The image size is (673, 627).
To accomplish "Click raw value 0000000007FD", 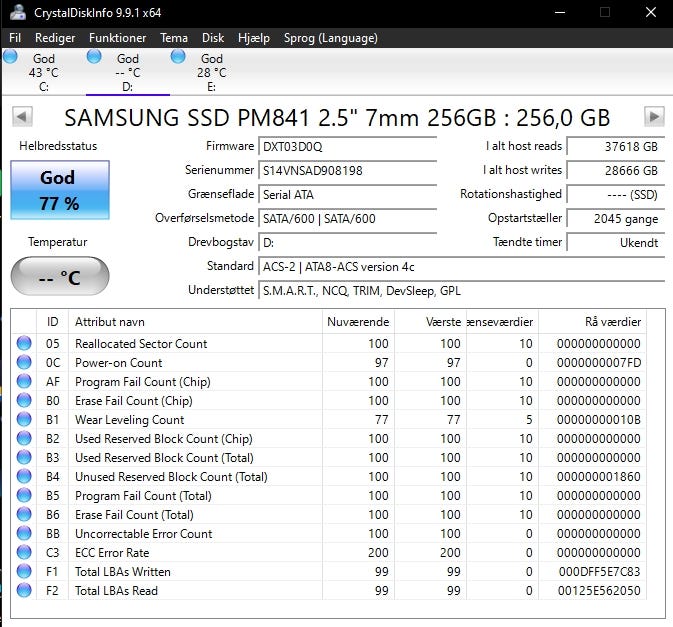I will 599,363.
